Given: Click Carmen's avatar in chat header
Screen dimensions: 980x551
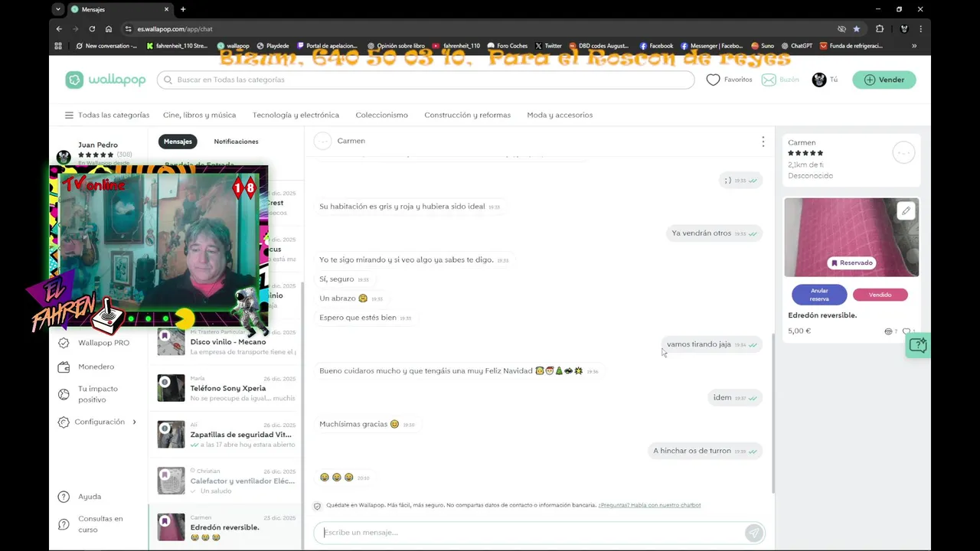Looking at the screenshot, I should click(x=323, y=141).
